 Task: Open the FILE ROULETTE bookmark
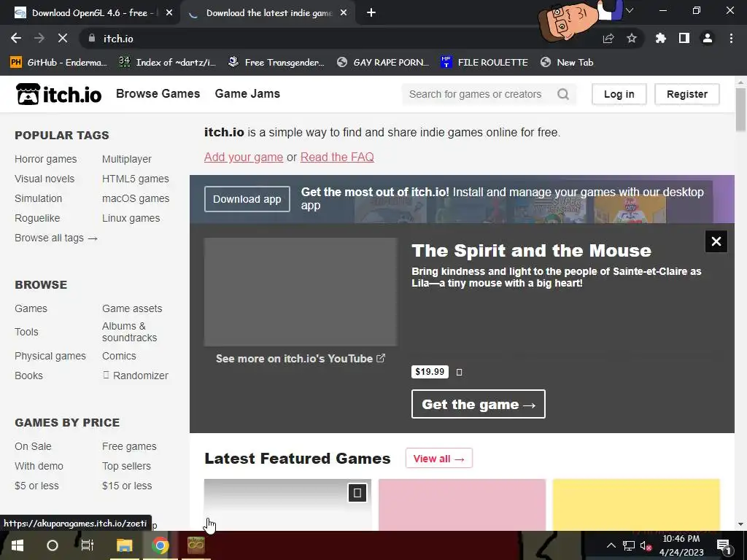(484, 63)
